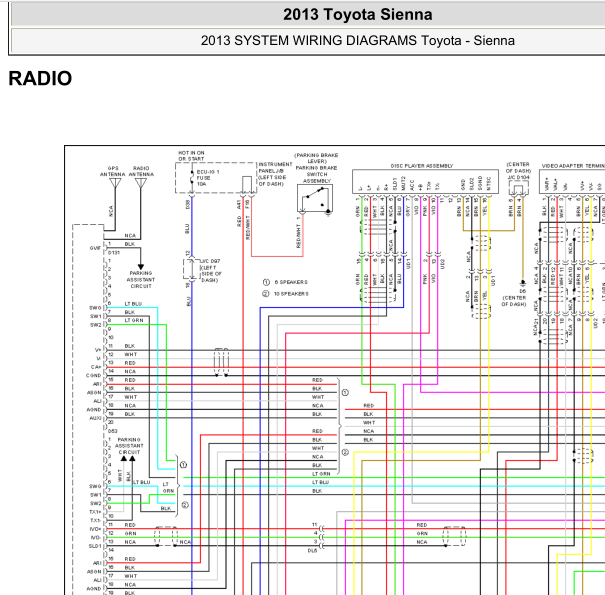
Task: Click the D53 connector label
Action: (113, 431)
